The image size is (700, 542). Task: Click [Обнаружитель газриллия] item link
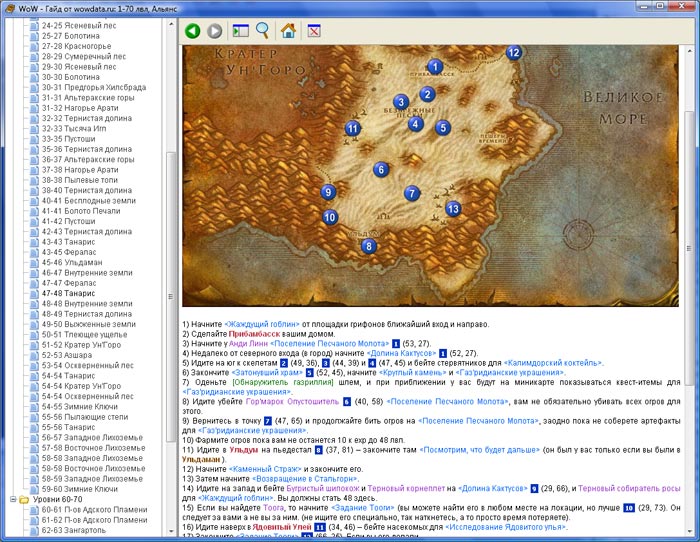tap(283, 382)
